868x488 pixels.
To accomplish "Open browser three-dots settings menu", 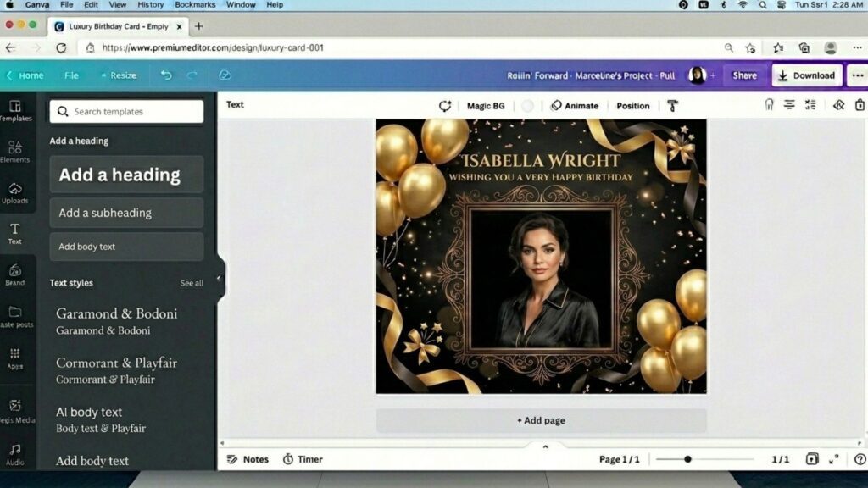I will pyautogui.click(x=857, y=47).
